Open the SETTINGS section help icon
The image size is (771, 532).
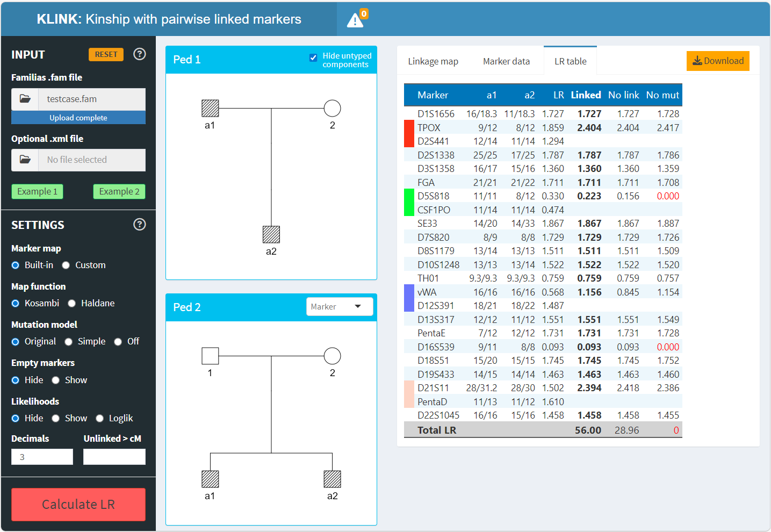pos(139,225)
